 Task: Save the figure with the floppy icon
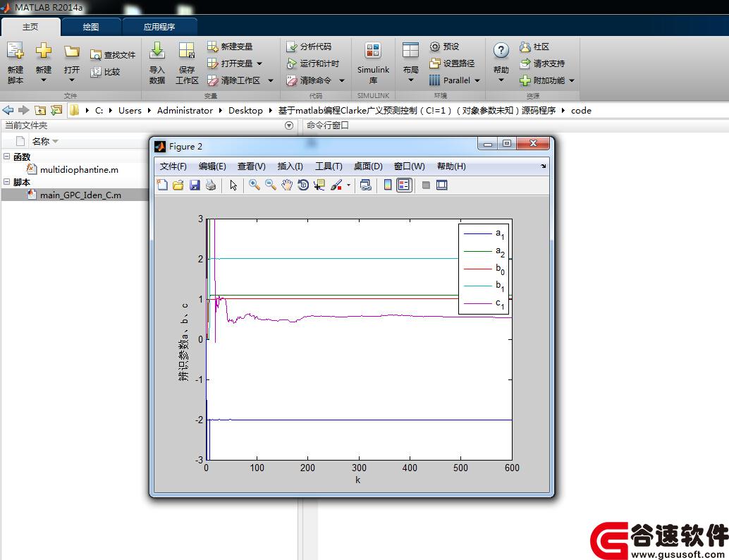click(195, 185)
